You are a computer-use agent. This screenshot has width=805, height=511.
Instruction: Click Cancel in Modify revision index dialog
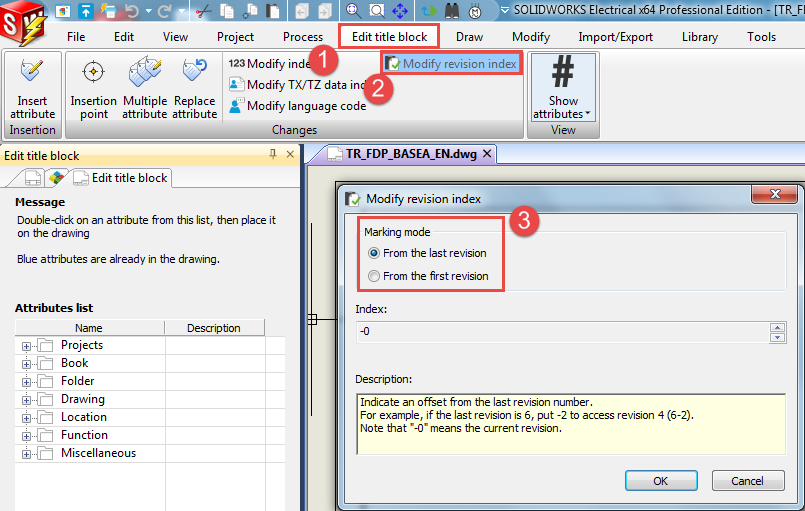point(748,481)
